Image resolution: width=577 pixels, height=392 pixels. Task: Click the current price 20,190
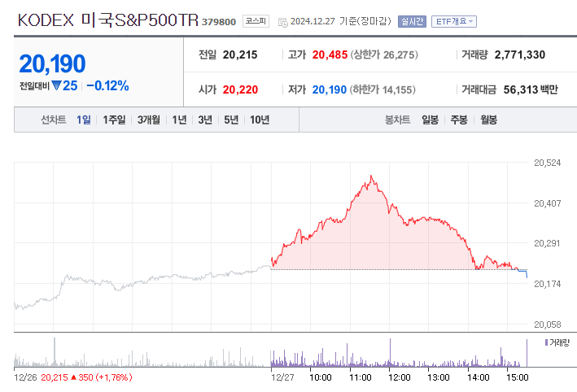[x=52, y=64]
